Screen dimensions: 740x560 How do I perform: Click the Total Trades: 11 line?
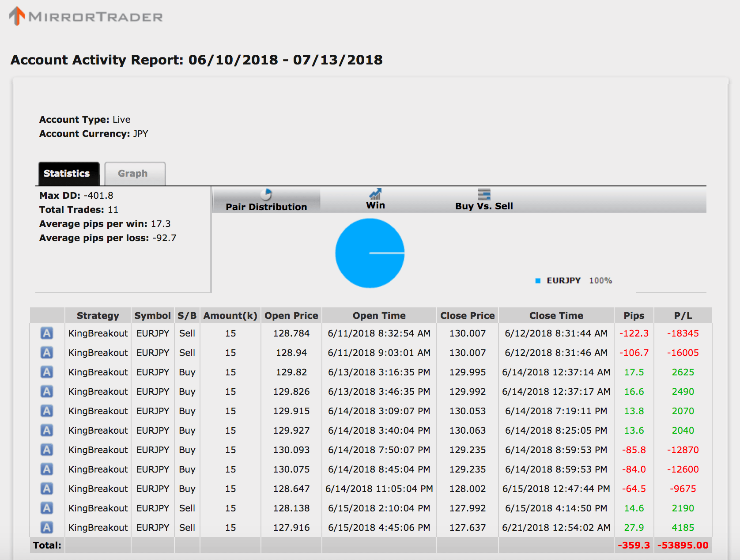point(79,210)
